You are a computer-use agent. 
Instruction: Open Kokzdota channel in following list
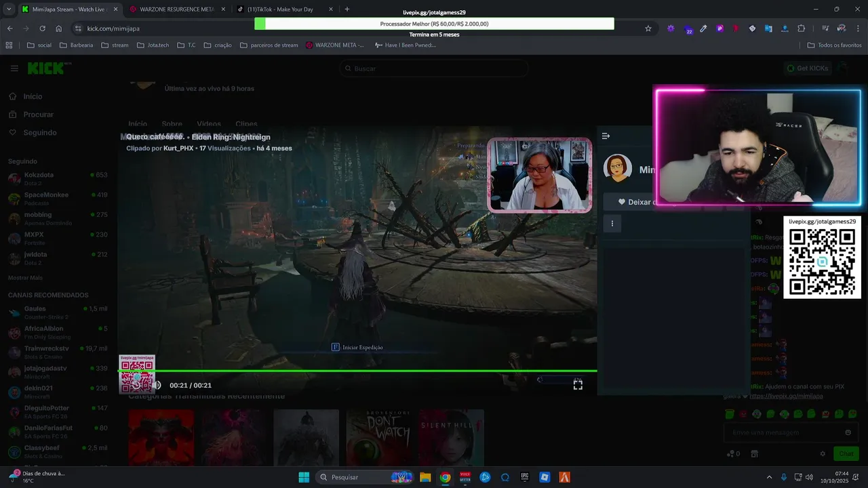point(58,179)
